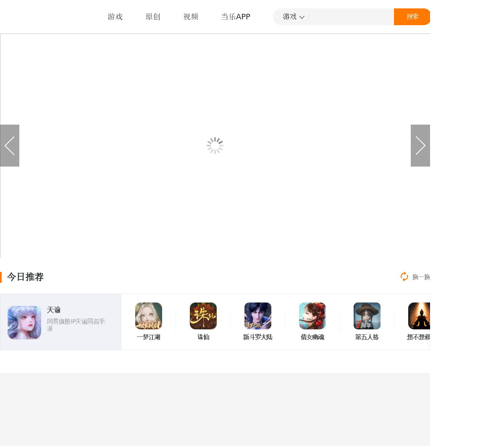Open the 新斗罗大陆 game icon
The width and height of the screenshot is (504, 446).
(x=258, y=316)
